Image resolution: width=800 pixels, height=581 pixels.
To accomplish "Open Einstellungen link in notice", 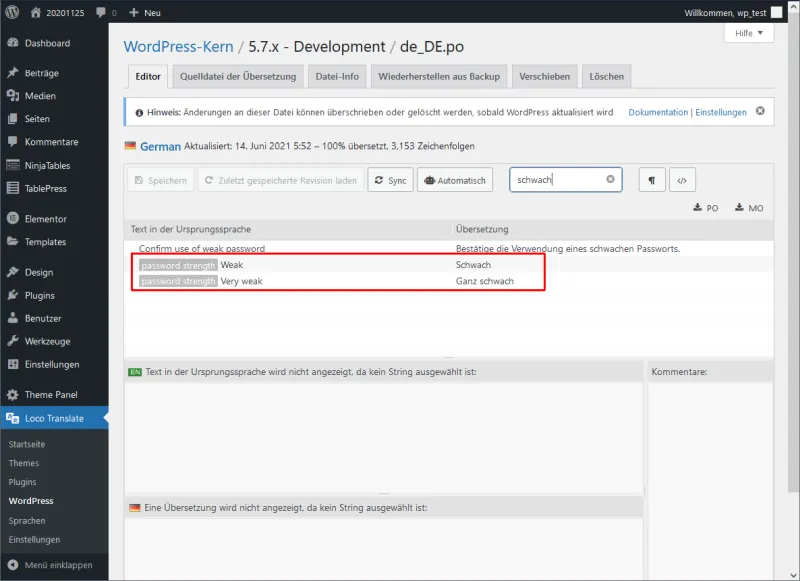I will pos(721,112).
